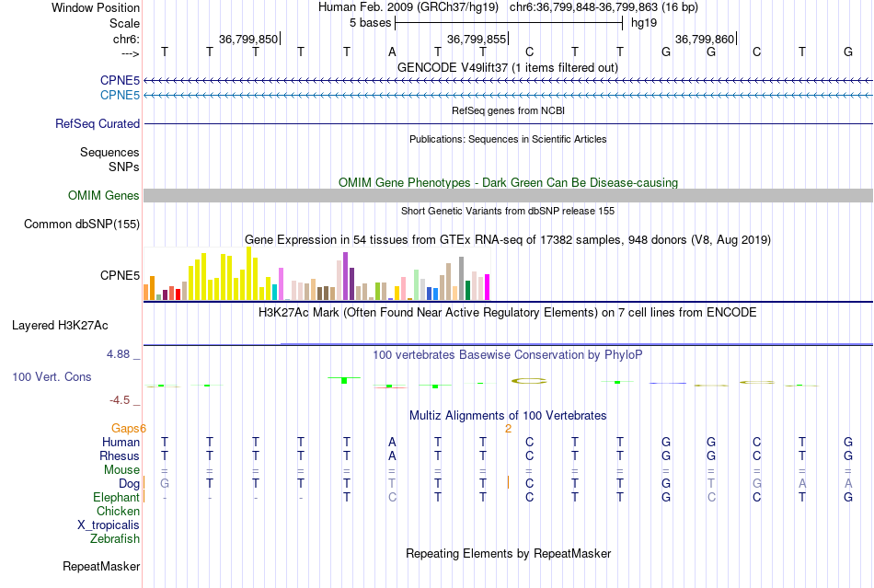The height and width of the screenshot is (588, 874).
Task: Click the X_tropicalis alignment row label
Action: coord(109,525)
